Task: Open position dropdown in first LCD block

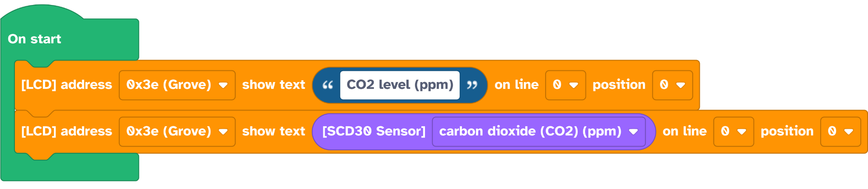Action: pos(672,85)
